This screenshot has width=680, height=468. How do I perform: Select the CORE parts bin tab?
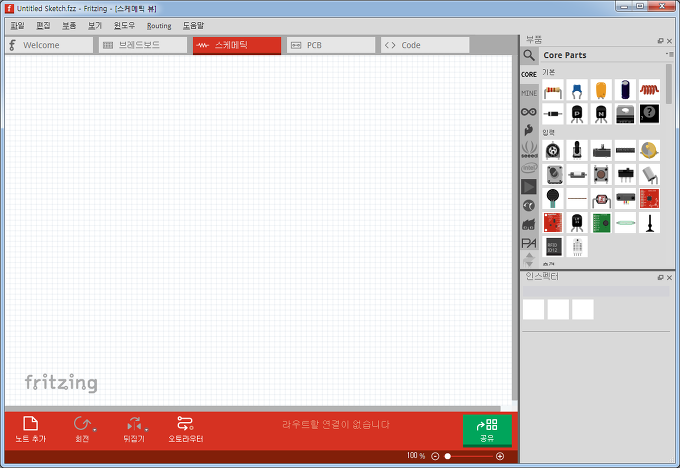pos(529,75)
